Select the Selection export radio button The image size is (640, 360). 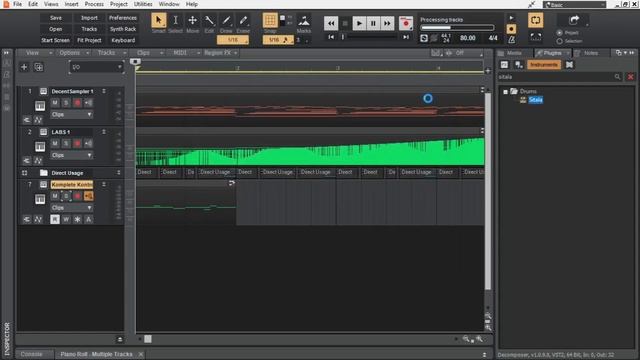pyautogui.click(x=559, y=41)
